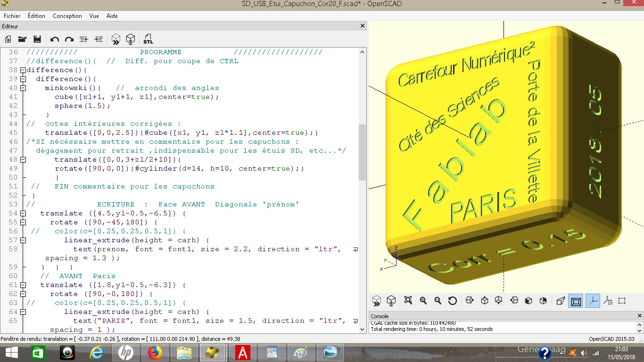644x362 pixels.
Task: Collapse the code fold marker at line 38
Action: [23, 70]
